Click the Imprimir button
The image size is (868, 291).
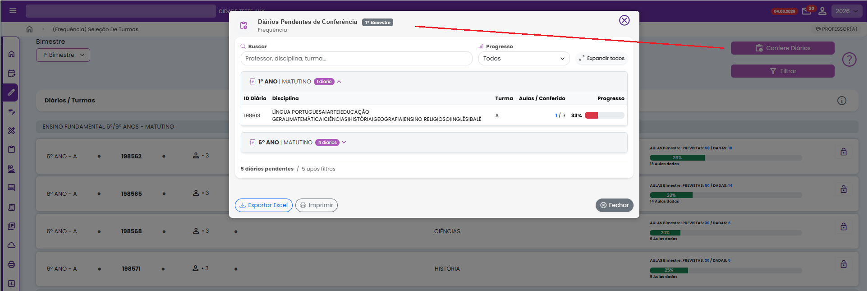coord(317,205)
